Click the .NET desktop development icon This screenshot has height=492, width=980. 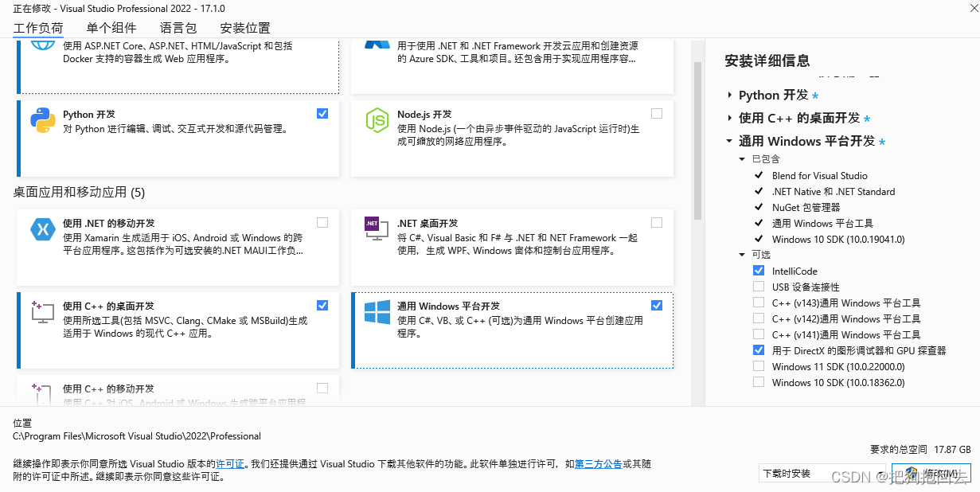(377, 228)
